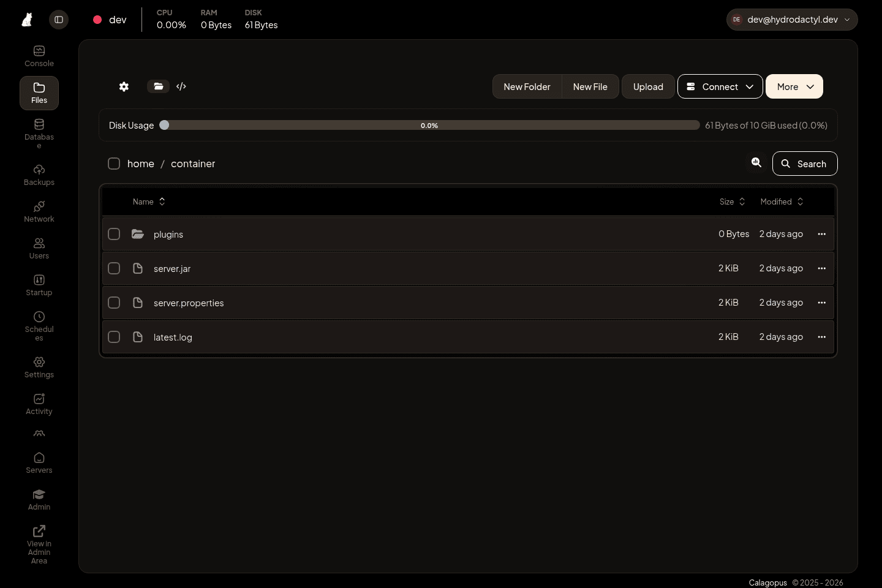Tick the server.properties checkbox
Image resolution: width=882 pixels, height=588 pixels.
click(114, 303)
